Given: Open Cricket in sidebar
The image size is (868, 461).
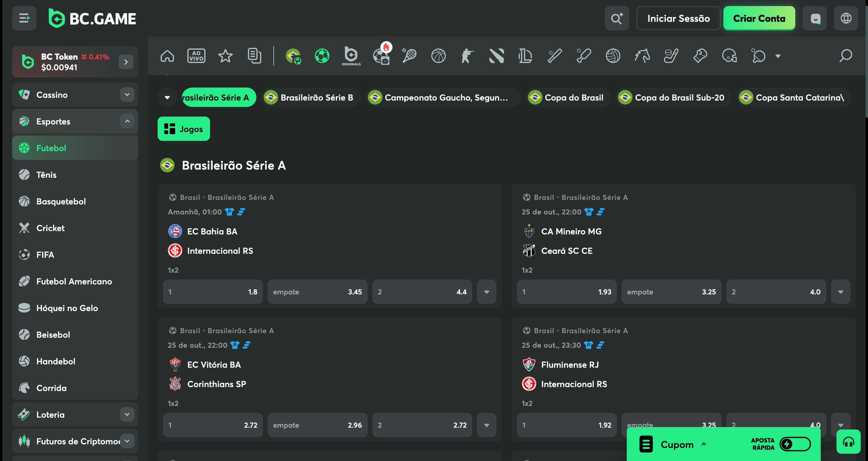Looking at the screenshot, I should 75,228.
